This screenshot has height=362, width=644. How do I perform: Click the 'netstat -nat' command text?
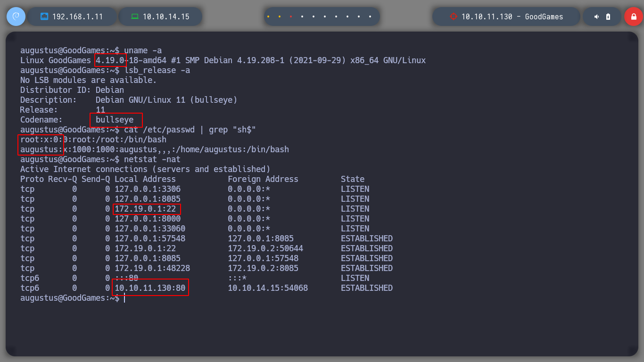point(152,159)
